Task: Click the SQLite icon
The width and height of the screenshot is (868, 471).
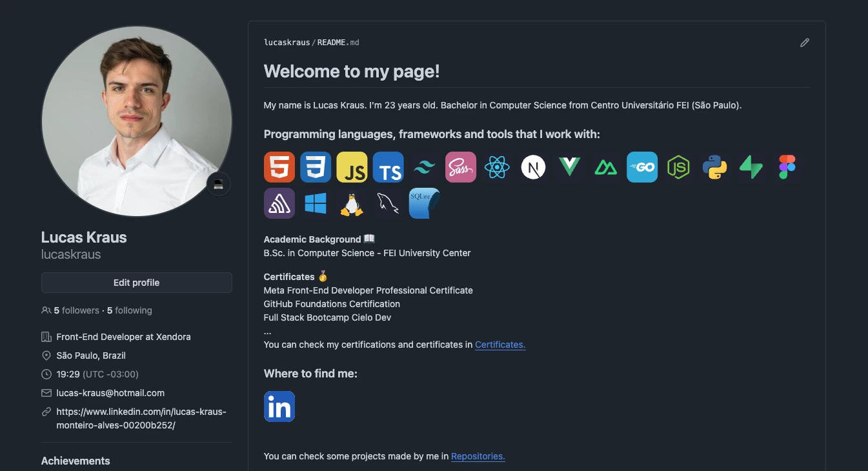Action: (423, 203)
